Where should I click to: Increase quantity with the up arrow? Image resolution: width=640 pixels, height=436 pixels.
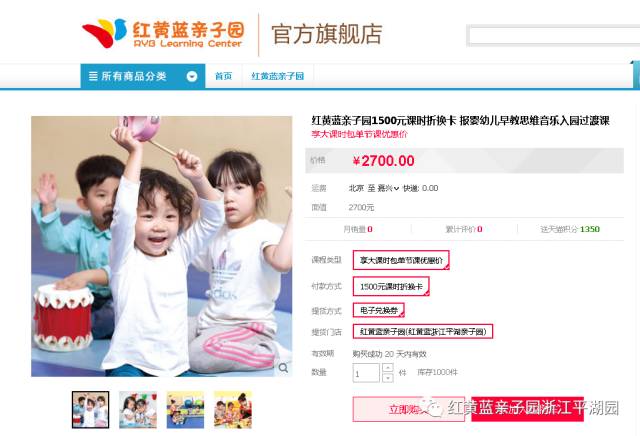coord(387,367)
